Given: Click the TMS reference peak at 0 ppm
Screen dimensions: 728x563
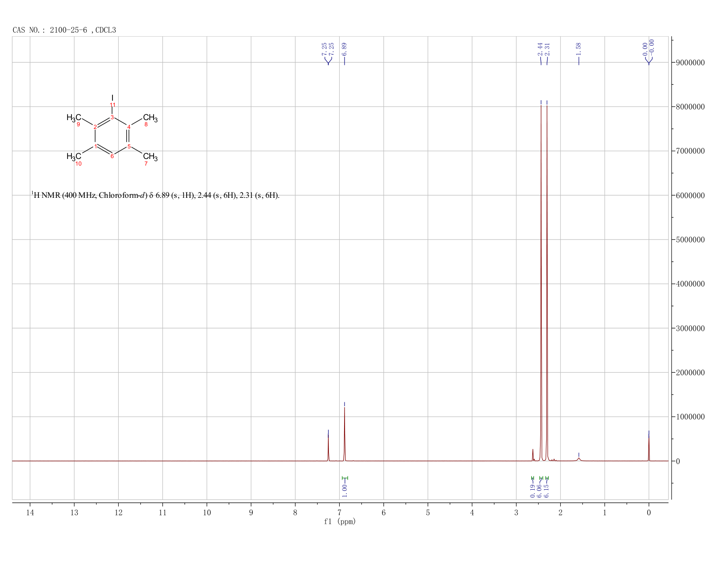Looking at the screenshot, I should (x=649, y=448).
